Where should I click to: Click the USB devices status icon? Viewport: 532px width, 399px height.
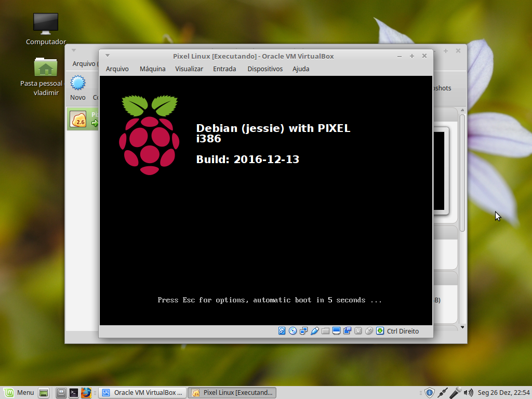(x=314, y=331)
